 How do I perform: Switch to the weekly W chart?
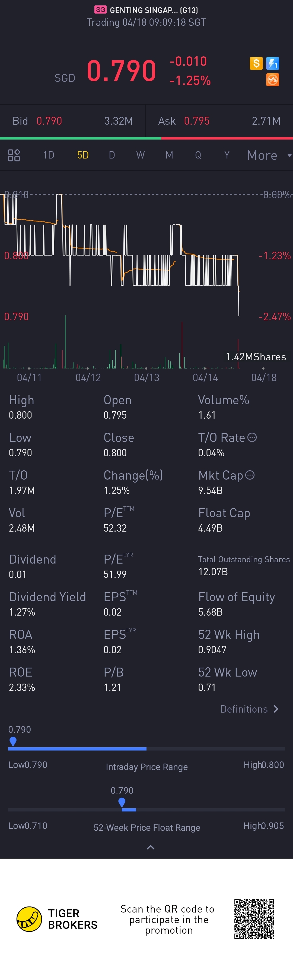pos(140,155)
